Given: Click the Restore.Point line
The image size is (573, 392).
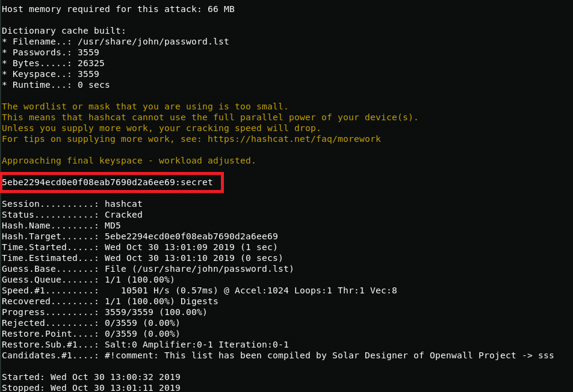Looking at the screenshot, I should pos(91,334).
